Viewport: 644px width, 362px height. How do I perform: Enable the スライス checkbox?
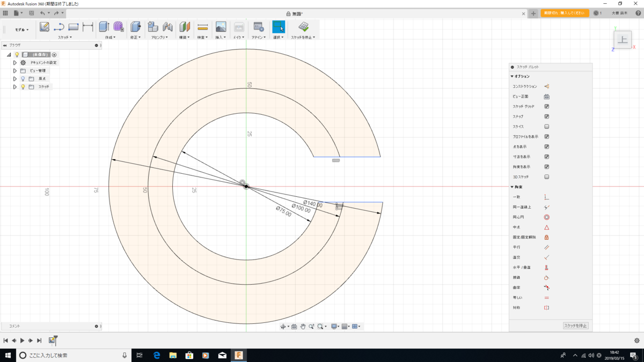coord(547,127)
